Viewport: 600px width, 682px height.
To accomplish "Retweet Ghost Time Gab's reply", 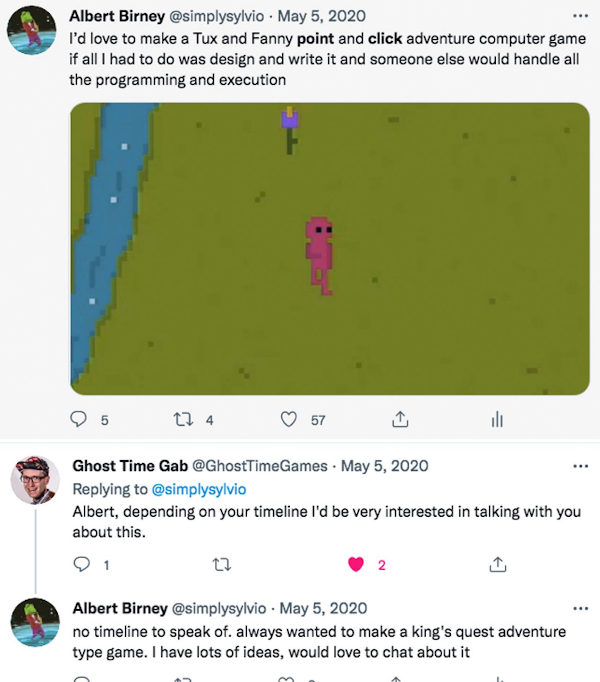I will coord(221,565).
